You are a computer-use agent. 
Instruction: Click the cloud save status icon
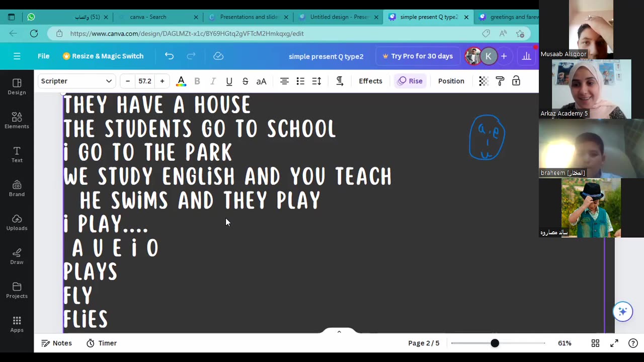pyautogui.click(x=218, y=56)
